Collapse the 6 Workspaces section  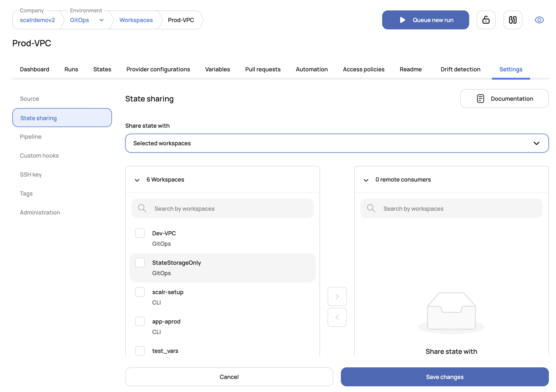(137, 180)
